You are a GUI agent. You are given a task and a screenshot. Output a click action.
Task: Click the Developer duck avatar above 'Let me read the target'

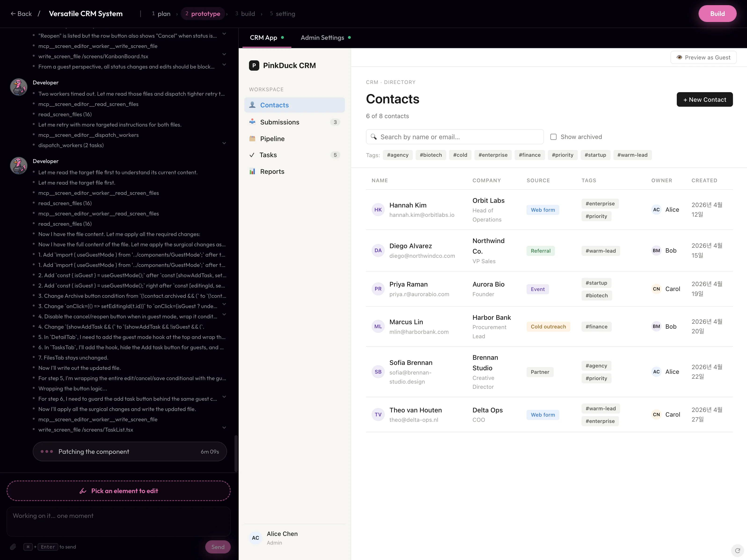(x=18, y=166)
